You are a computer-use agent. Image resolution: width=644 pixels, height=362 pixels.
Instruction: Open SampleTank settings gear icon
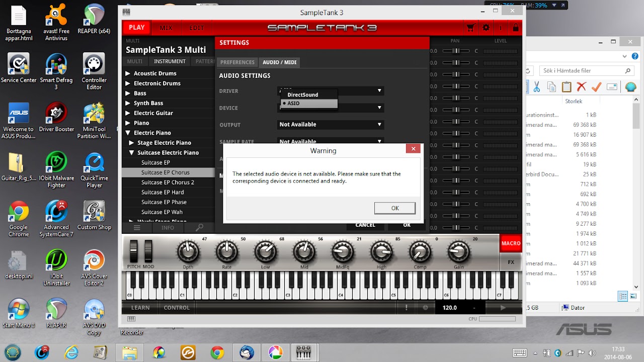coord(486,28)
